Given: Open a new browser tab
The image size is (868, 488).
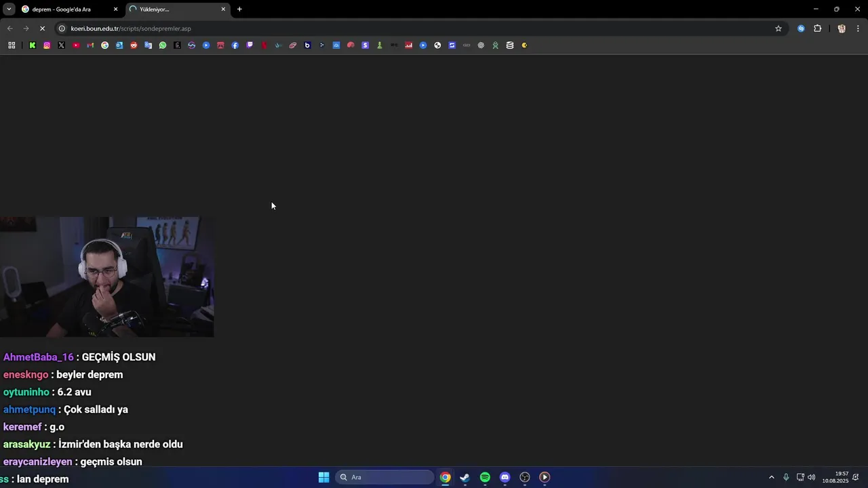Looking at the screenshot, I should pyautogui.click(x=239, y=9).
